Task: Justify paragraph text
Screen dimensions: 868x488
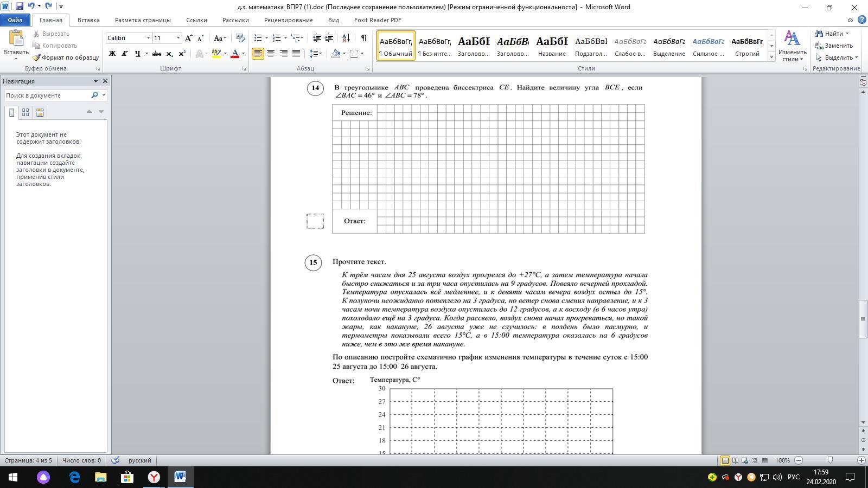Action: pos(296,54)
